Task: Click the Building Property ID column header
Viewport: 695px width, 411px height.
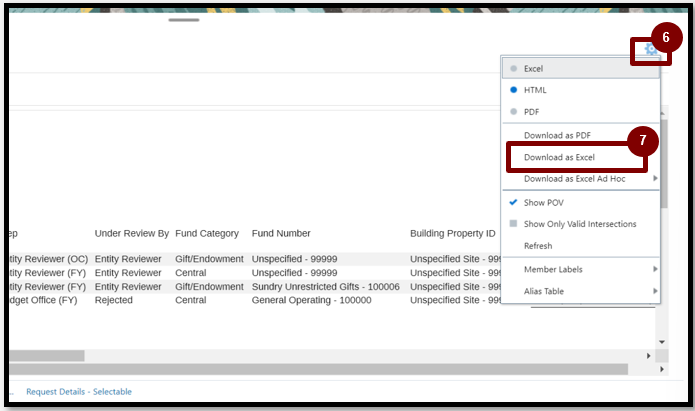Action: click(x=453, y=233)
